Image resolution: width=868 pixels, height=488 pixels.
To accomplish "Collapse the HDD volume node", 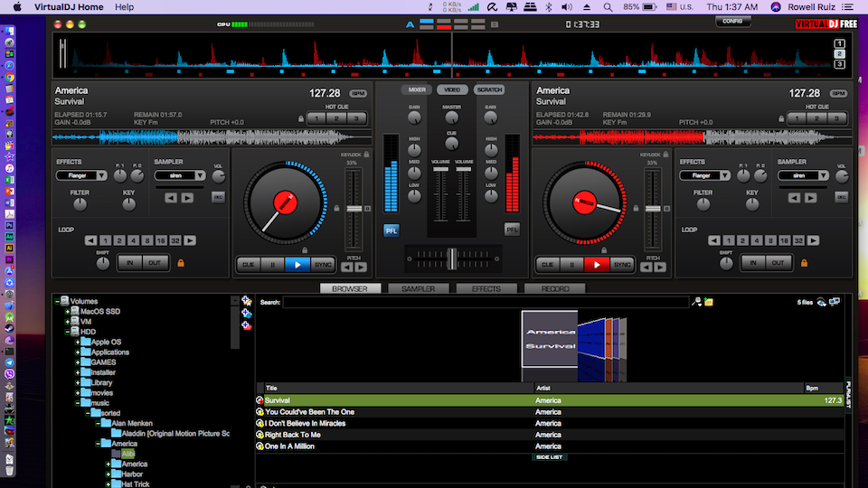I will coord(67,332).
